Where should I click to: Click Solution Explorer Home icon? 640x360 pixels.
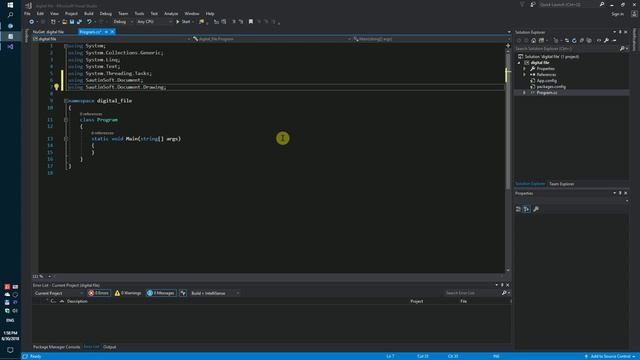coord(533,40)
